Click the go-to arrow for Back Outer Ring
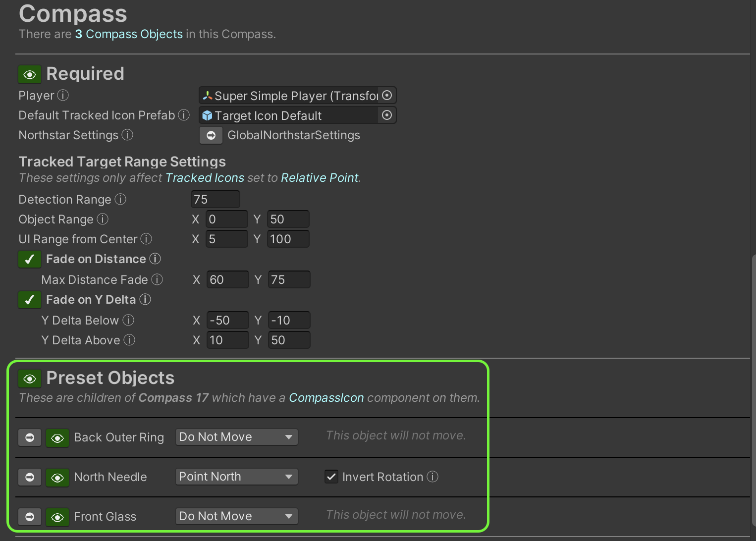Viewport: 756px width, 541px height. pos(30,437)
